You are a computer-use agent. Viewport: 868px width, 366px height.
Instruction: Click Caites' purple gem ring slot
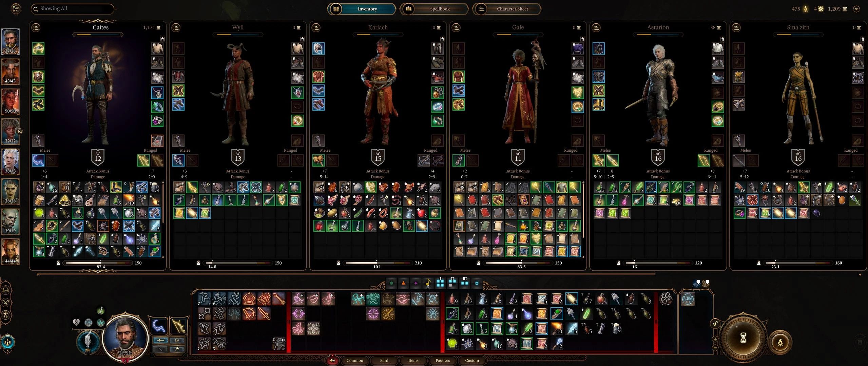(157, 121)
